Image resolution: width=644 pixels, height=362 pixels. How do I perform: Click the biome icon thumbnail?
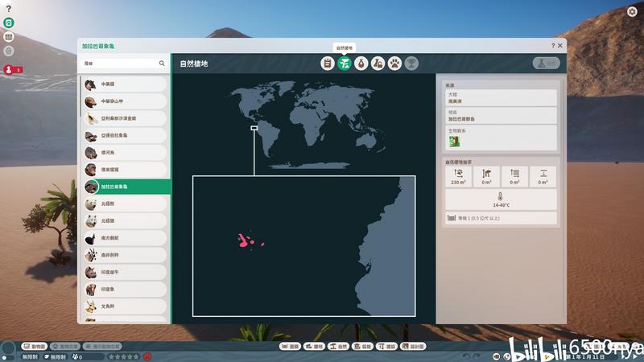(x=454, y=142)
